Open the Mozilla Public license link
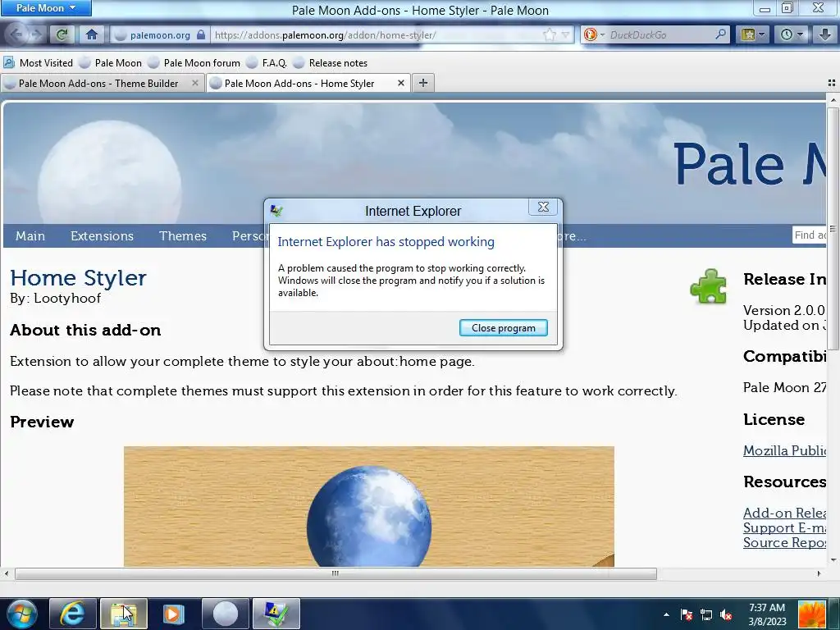Screen dimensions: 840x630 pos(784,451)
